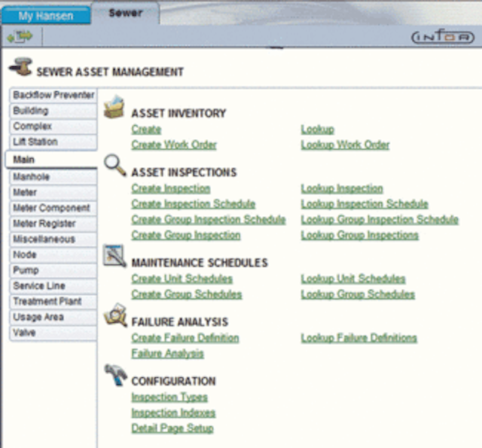Click the Failure Analysis heading text
The height and width of the screenshot is (448, 482).
pyautogui.click(x=180, y=322)
